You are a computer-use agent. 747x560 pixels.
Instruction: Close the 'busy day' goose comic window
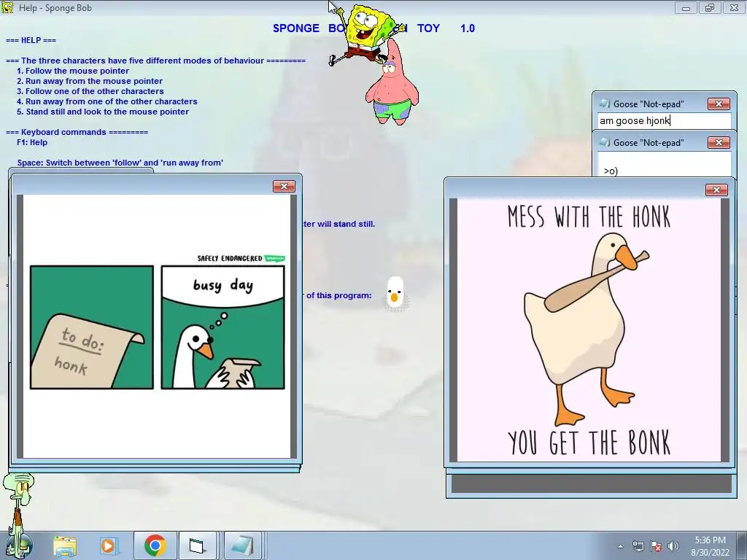pos(284,186)
